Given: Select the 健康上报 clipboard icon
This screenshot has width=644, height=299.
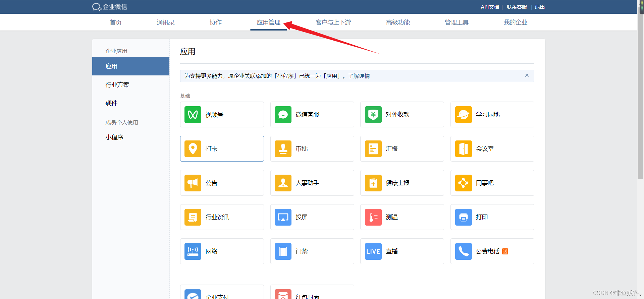Looking at the screenshot, I should (x=373, y=183).
